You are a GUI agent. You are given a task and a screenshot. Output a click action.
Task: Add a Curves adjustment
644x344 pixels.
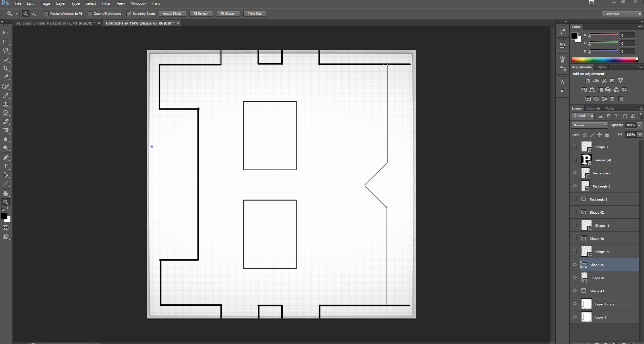[604, 81]
